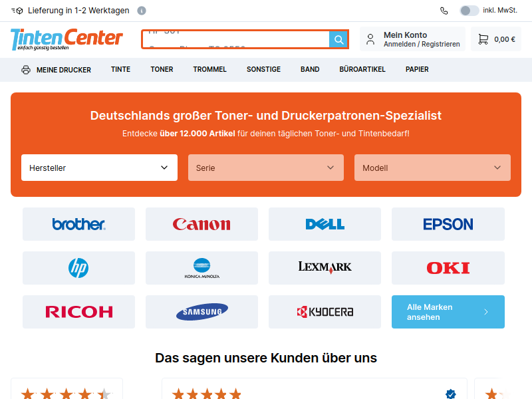This screenshot has height=399, width=532.
Task: Open the Toner menu
Action: [162, 69]
